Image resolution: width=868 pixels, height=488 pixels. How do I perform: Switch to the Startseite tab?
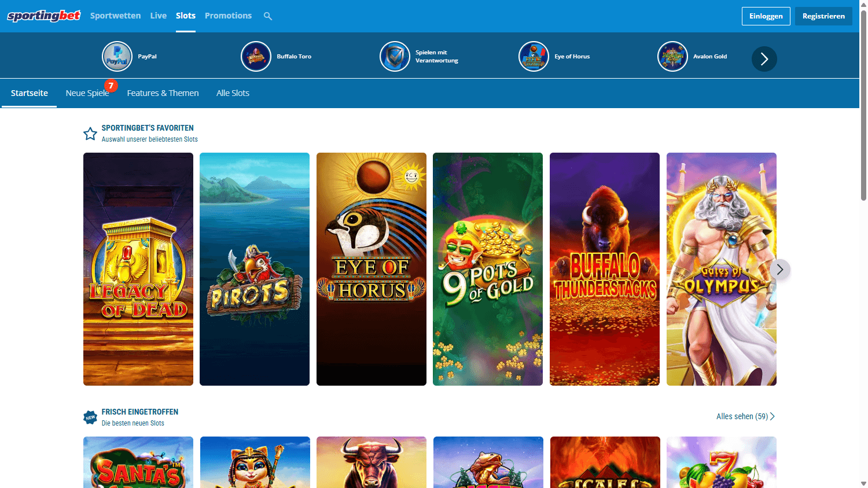(30, 93)
